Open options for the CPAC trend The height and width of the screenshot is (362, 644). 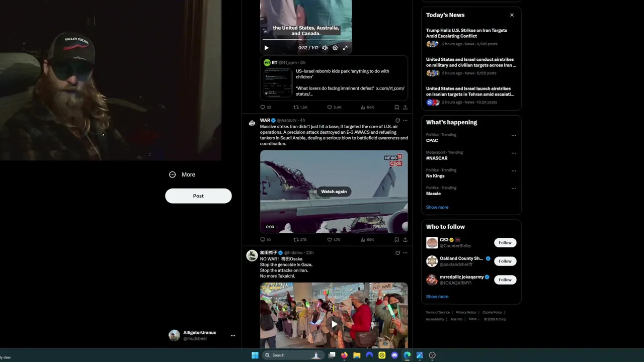(514, 135)
